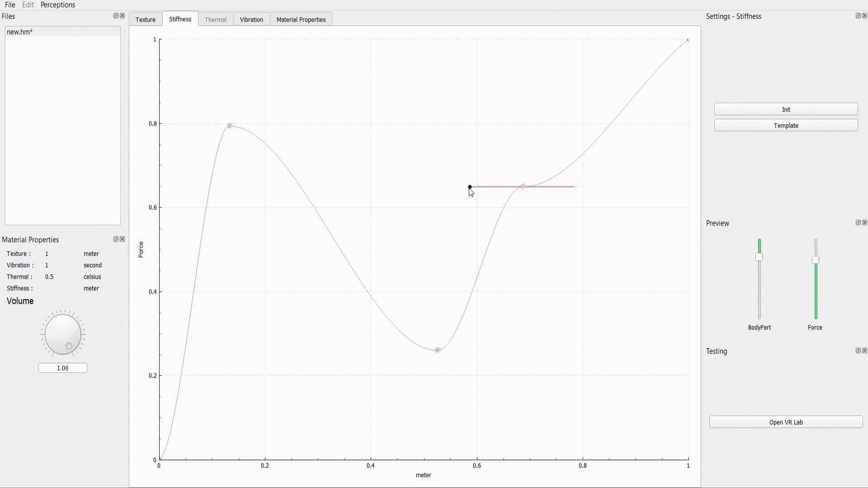The width and height of the screenshot is (868, 488).
Task: Close the Testing panel
Action: [865, 351]
